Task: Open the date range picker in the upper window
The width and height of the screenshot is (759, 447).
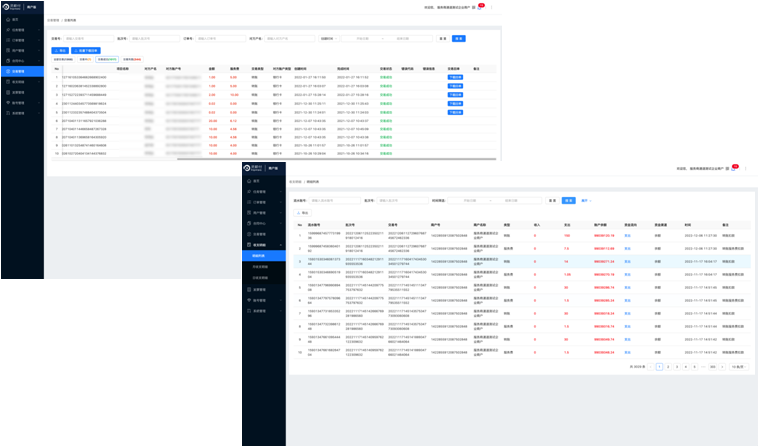Action: click(387, 39)
